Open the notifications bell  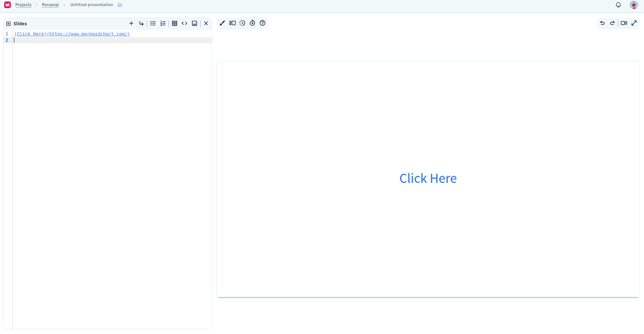tap(618, 4)
